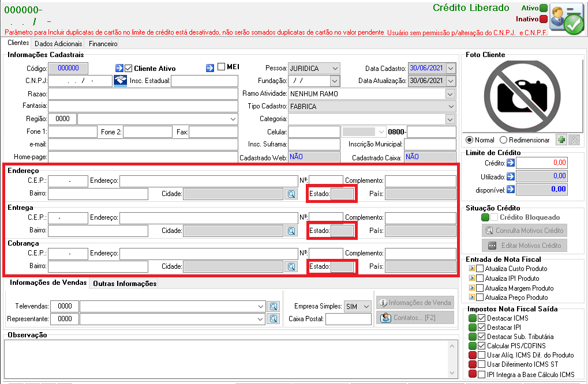Click the green indicator beside Destacar ICMS

(x=473, y=318)
